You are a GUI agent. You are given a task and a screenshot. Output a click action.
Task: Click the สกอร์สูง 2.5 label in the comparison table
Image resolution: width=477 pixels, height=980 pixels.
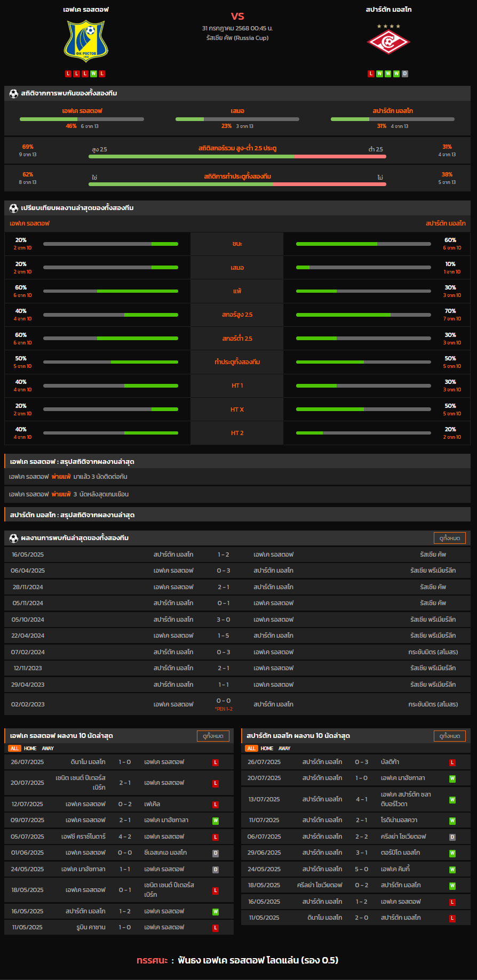237,315
